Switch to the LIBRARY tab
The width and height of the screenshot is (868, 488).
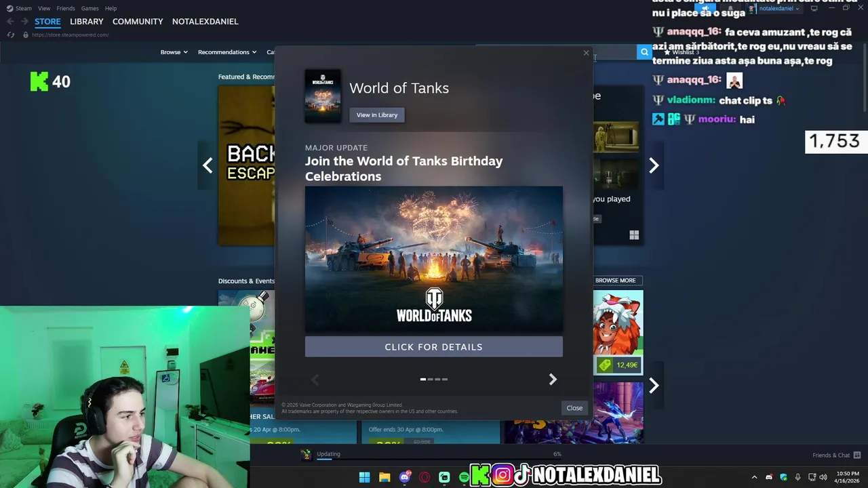tap(87, 22)
